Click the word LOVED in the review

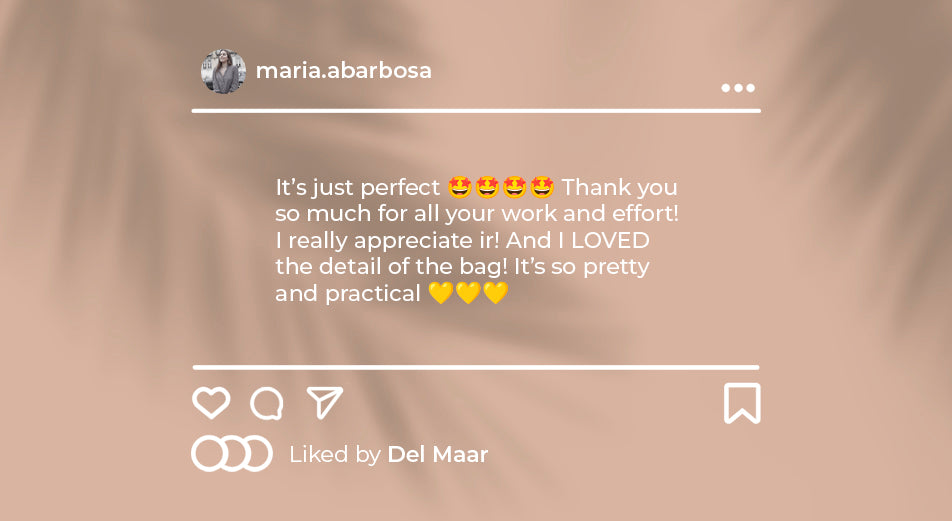pyautogui.click(x=610, y=240)
